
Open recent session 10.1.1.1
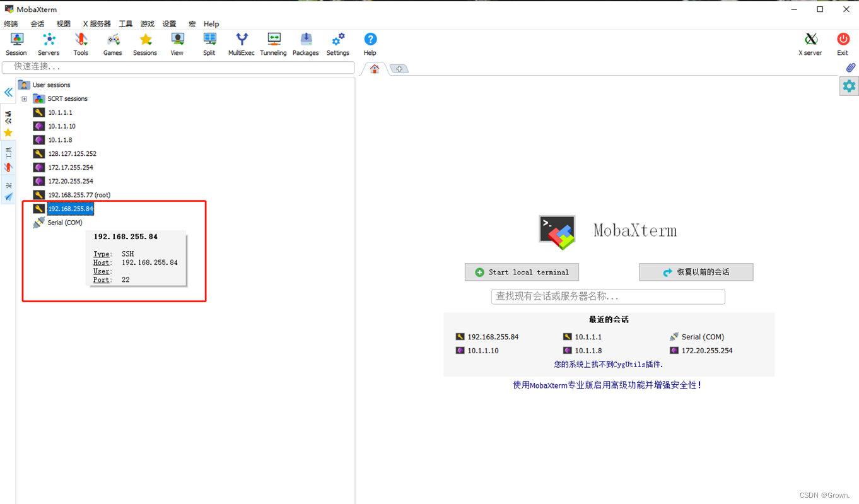(x=582, y=337)
